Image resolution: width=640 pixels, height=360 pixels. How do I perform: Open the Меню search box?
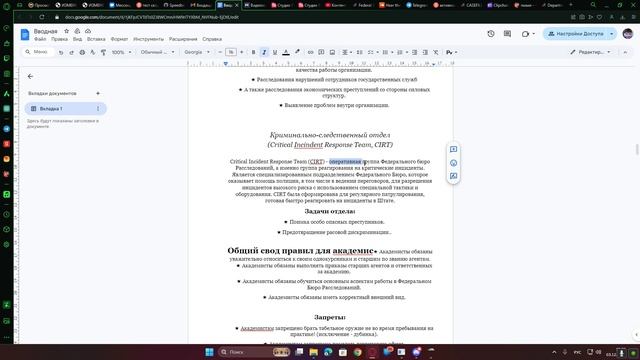(38, 52)
